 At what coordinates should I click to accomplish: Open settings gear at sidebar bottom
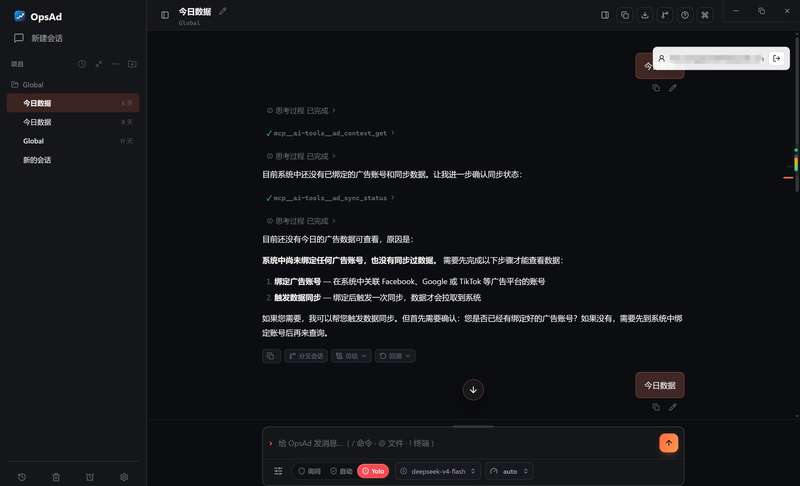(124, 477)
